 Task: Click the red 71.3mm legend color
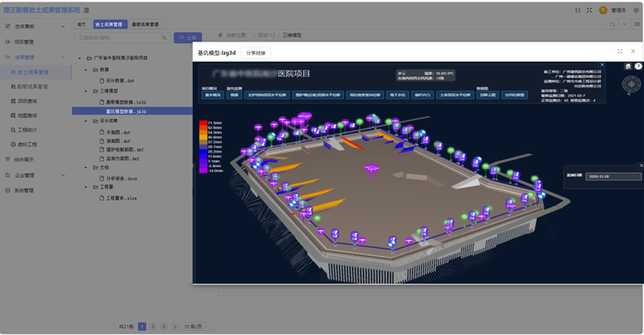pos(204,124)
